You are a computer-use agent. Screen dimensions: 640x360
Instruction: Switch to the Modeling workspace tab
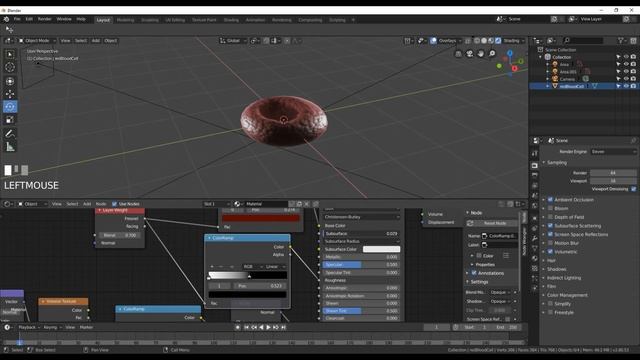pos(125,20)
